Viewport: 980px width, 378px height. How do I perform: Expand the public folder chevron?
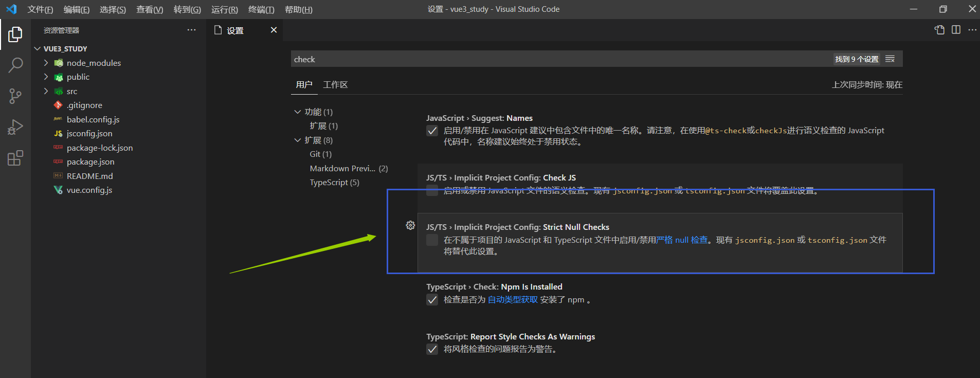click(46, 77)
